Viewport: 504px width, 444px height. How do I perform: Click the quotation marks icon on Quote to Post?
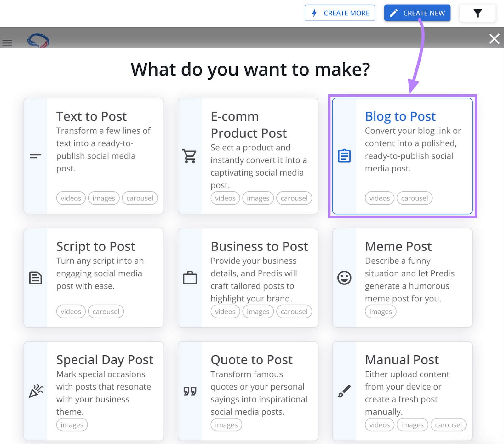190,391
